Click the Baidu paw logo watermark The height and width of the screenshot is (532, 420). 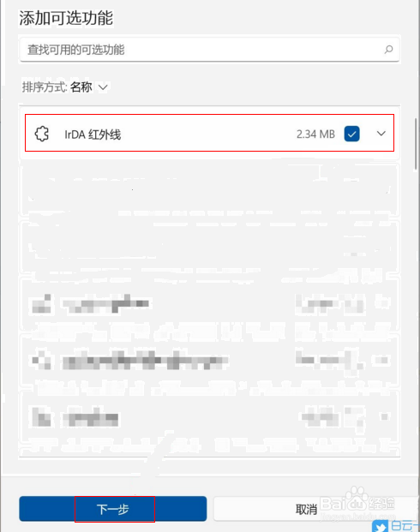pyautogui.click(x=357, y=498)
